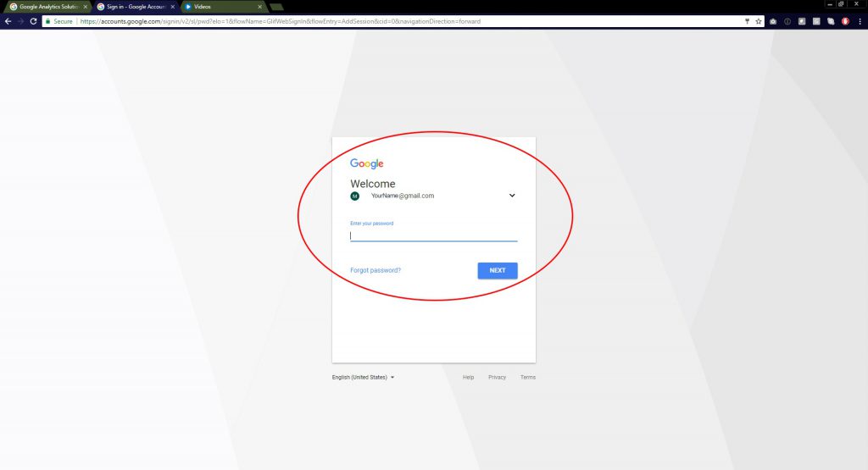Image resolution: width=868 pixels, height=470 pixels.
Task: Close the Google Analytics Solutions tab
Action: (x=86, y=7)
